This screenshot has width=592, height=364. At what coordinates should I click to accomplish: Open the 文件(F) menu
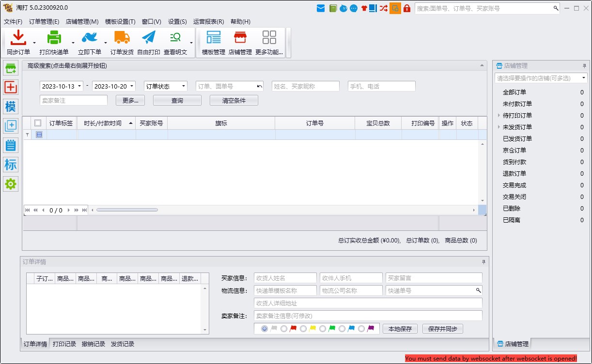coord(13,21)
